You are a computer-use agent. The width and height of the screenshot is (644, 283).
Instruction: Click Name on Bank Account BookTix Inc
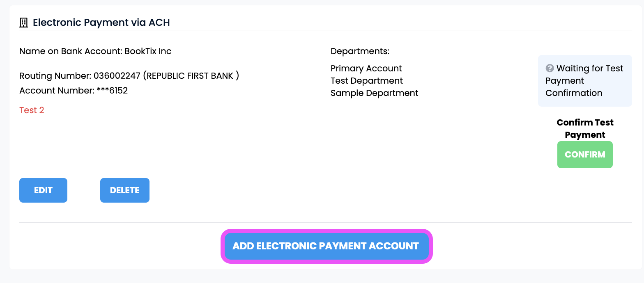coord(95,51)
